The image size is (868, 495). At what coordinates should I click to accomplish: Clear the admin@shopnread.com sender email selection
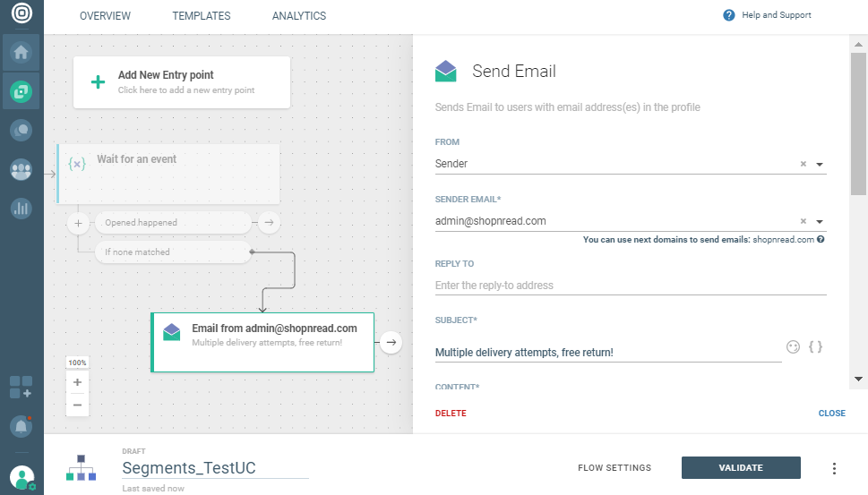click(x=804, y=221)
